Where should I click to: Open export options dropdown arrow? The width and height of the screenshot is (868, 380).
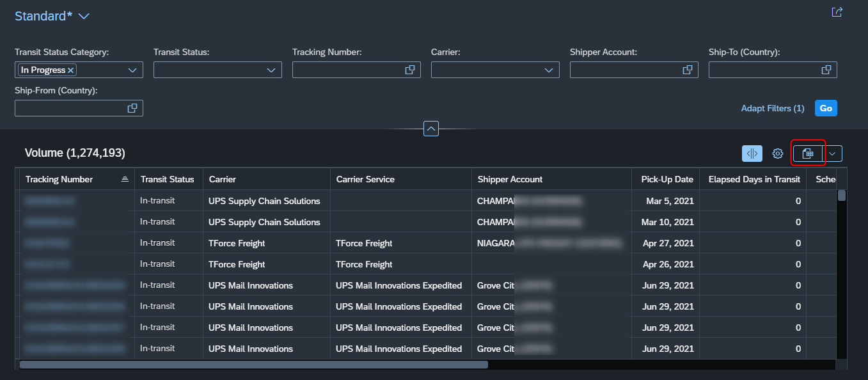click(x=833, y=154)
